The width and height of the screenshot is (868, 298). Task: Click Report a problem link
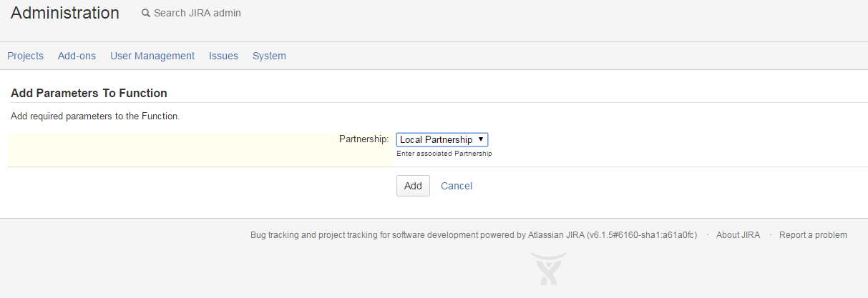813,235
